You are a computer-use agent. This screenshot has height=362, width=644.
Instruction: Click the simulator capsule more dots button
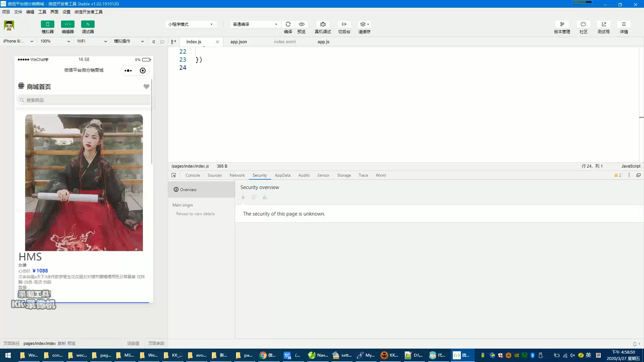128,70
